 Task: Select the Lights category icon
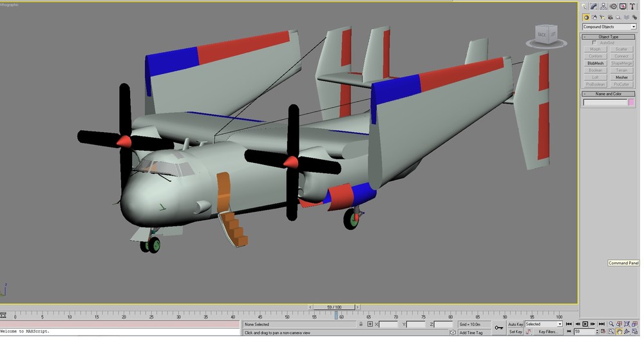click(x=602, y=17)
